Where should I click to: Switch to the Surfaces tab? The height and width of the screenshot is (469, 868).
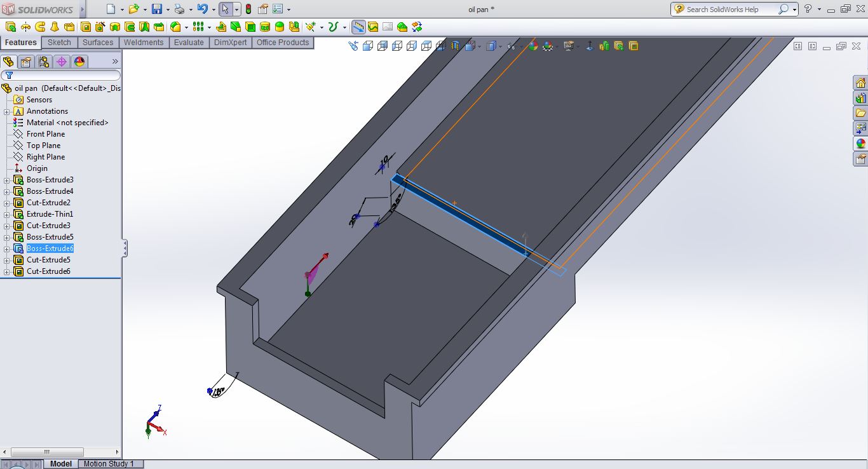click(98, 43)
